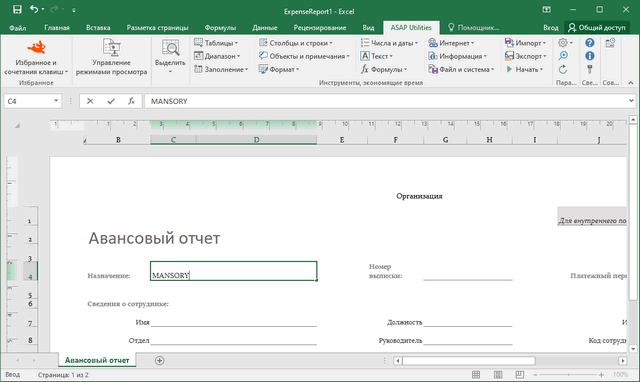This screenshot has width=640, height=382.
Task: Cancel the cell entry with X
Action: click(x=90, y=101)
